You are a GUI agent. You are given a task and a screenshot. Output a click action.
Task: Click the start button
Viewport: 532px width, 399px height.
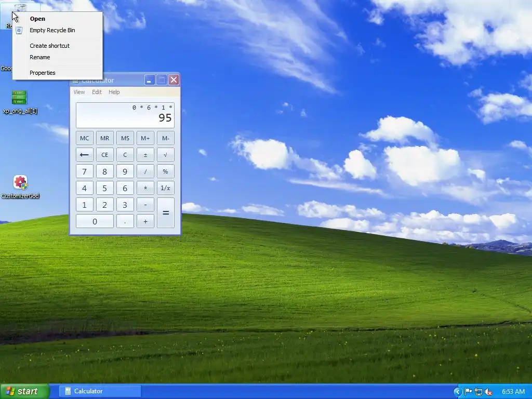click(24, 391)
